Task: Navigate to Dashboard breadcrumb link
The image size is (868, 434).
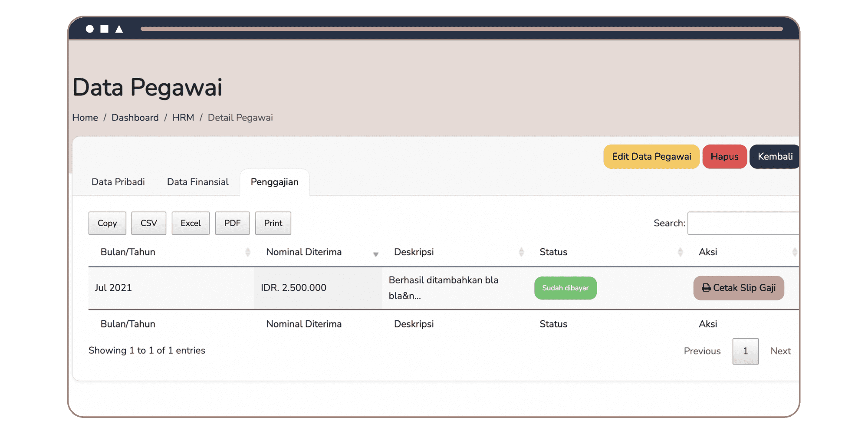Action: [135, 118]
